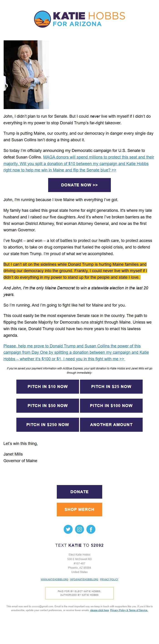This screenshot has height=644, width=159.
Task: Click the INFO@KATIEHOBBS.ORG email link
Action: tap(84, 579)
